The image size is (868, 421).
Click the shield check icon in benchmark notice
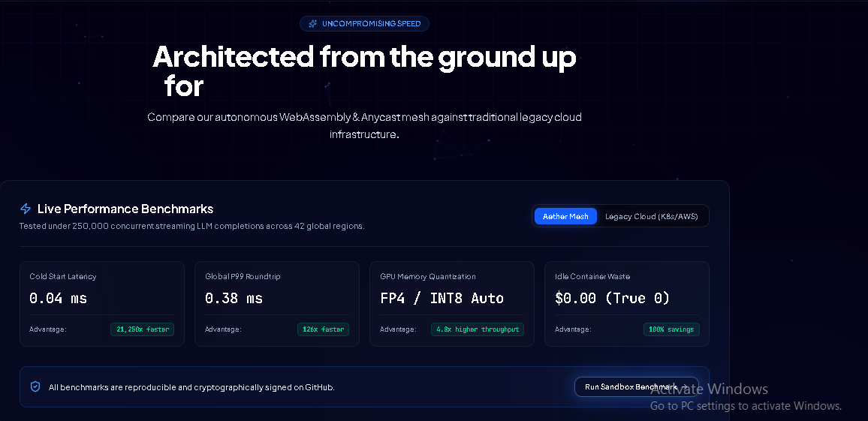click(35, 386)
